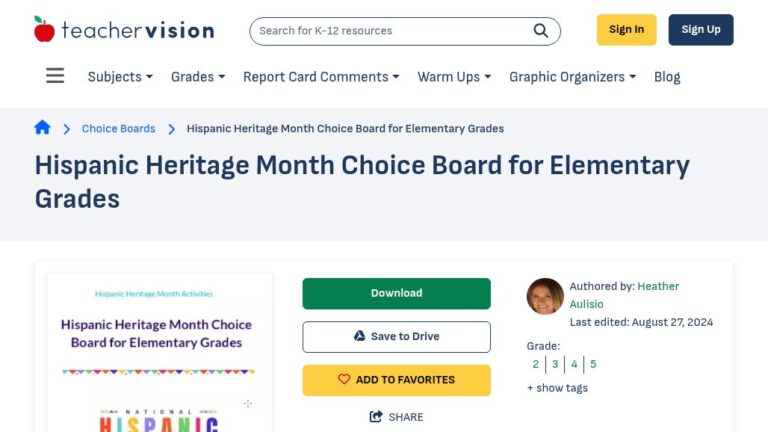Click the TeacherVision apple logo
Screen dimensions: 768x432
click(x=44, y=29)
